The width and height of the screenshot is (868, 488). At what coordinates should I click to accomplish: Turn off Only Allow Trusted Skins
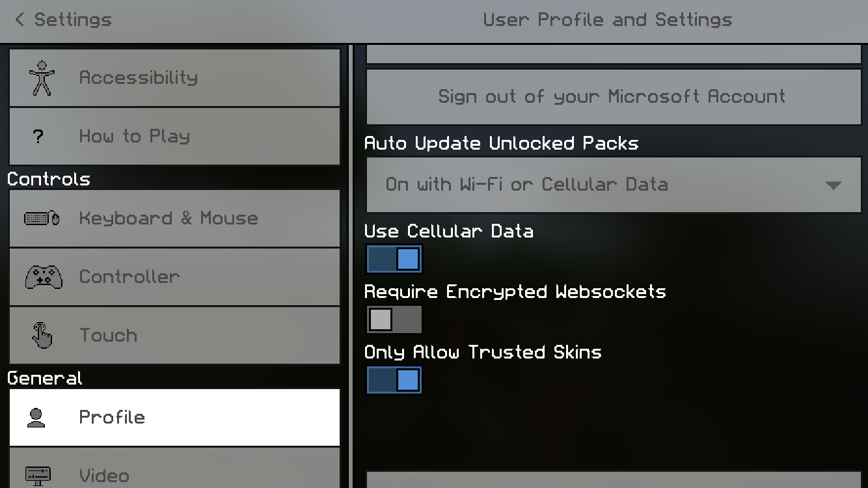(394, 380)
